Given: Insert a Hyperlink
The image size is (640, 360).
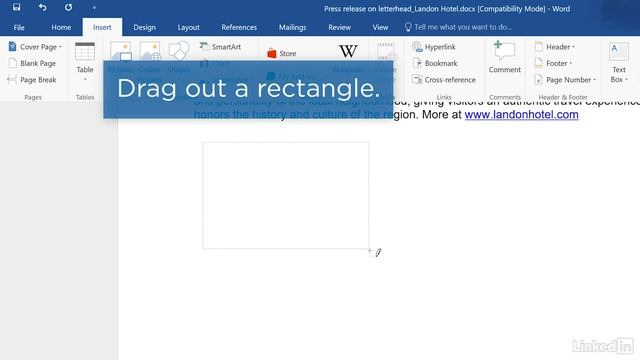Looking at the screenshot, I should click(x=433, y=47).
